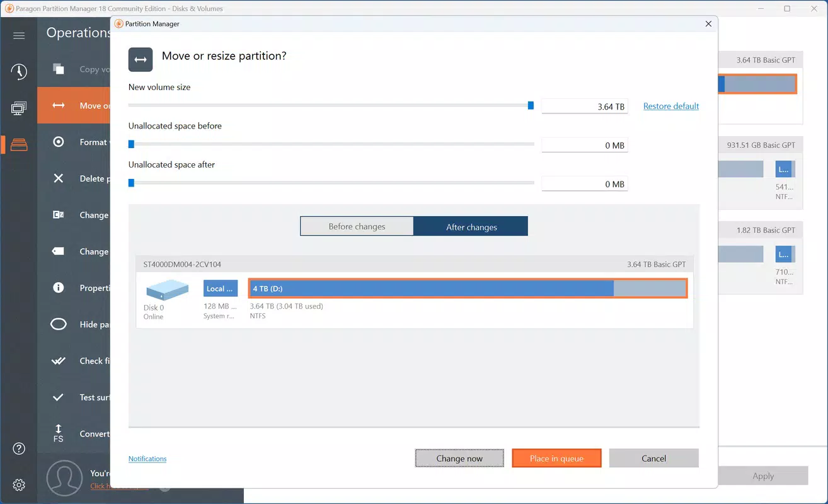Click the user account avatar icon
828x504 pixels.
64,478
